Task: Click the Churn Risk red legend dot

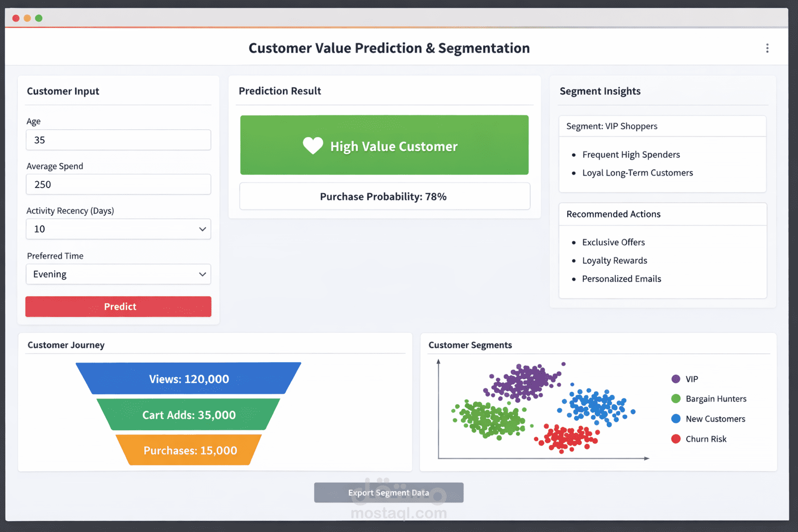Action: [676, 438]
